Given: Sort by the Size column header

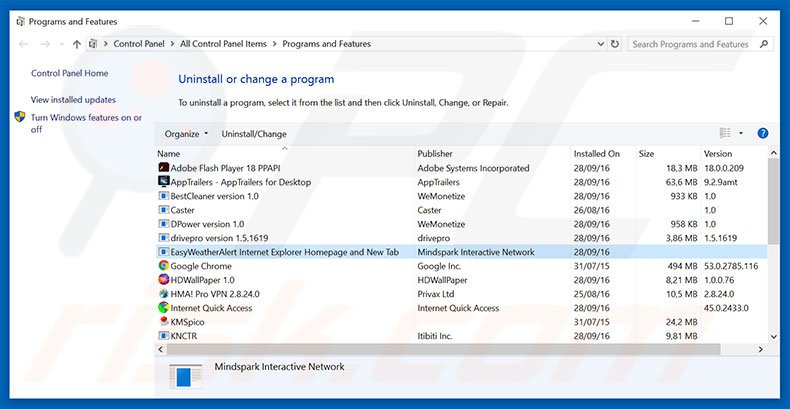Looking at the screenshot, I should coord(668,154).
